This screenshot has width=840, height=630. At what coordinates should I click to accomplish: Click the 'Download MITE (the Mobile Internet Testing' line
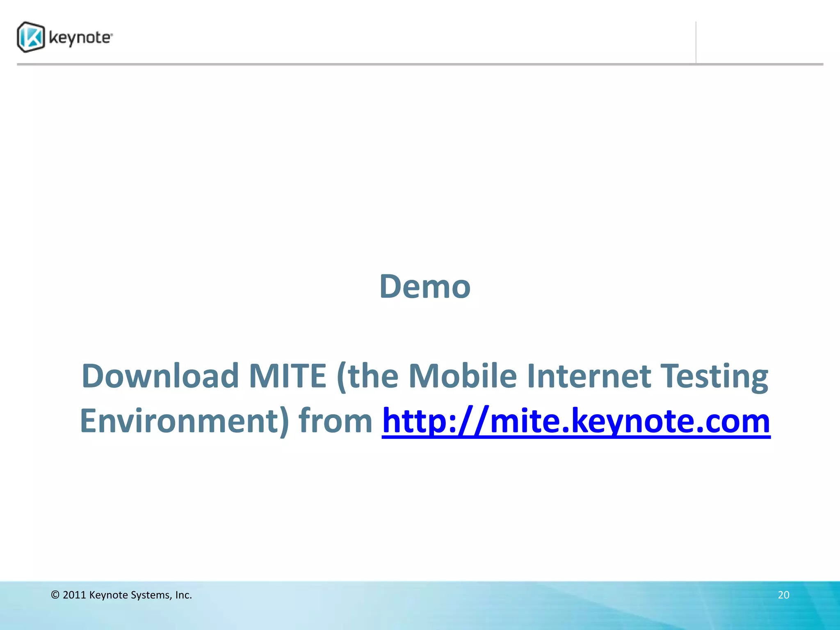click(425, 376)
